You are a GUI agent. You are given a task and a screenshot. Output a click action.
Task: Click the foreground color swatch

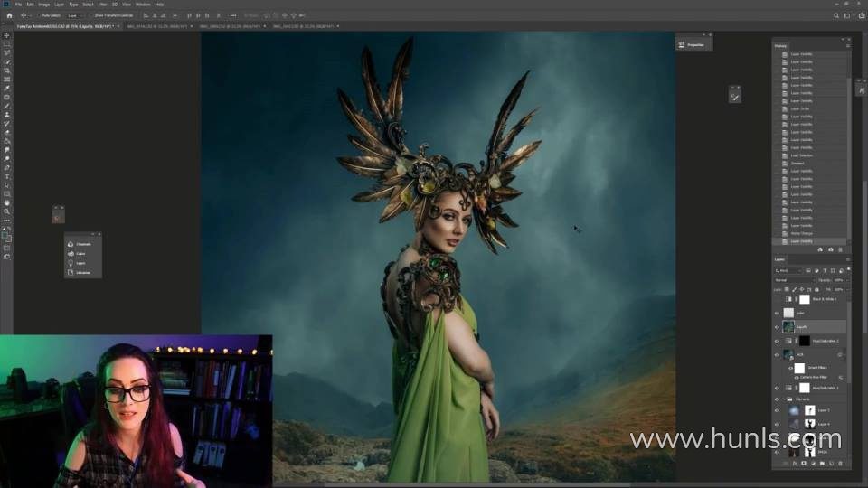[5, 235]
